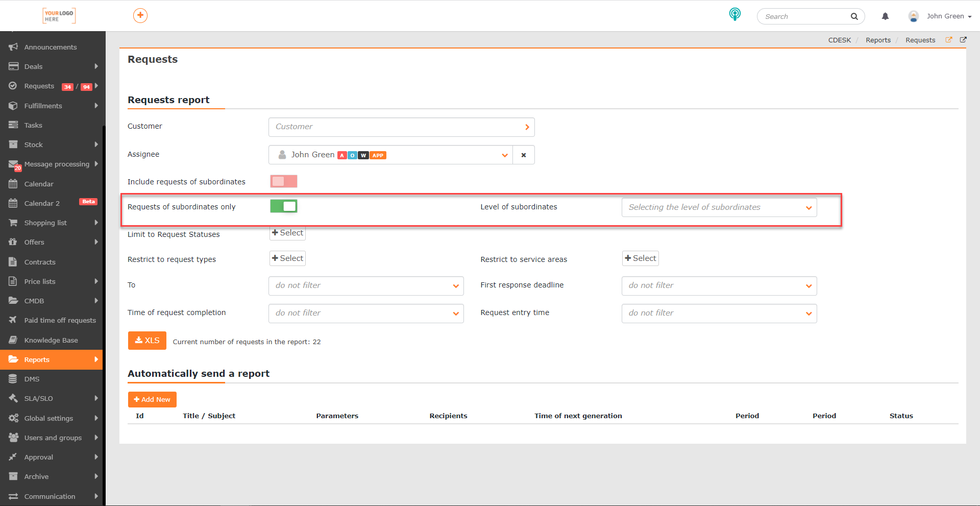Open orange external link icon in breadcrumb
The height and width of the screenshot is (506, 980).
coord(949,40)
